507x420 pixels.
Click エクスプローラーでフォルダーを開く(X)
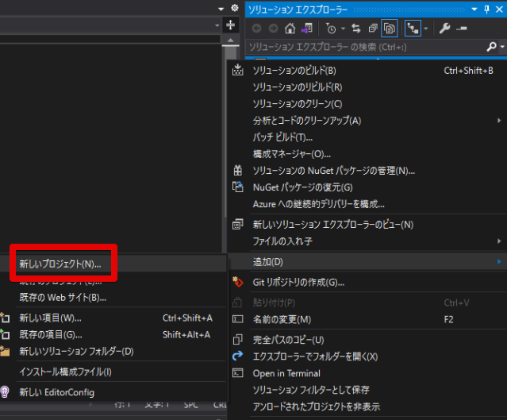[367, 357]
